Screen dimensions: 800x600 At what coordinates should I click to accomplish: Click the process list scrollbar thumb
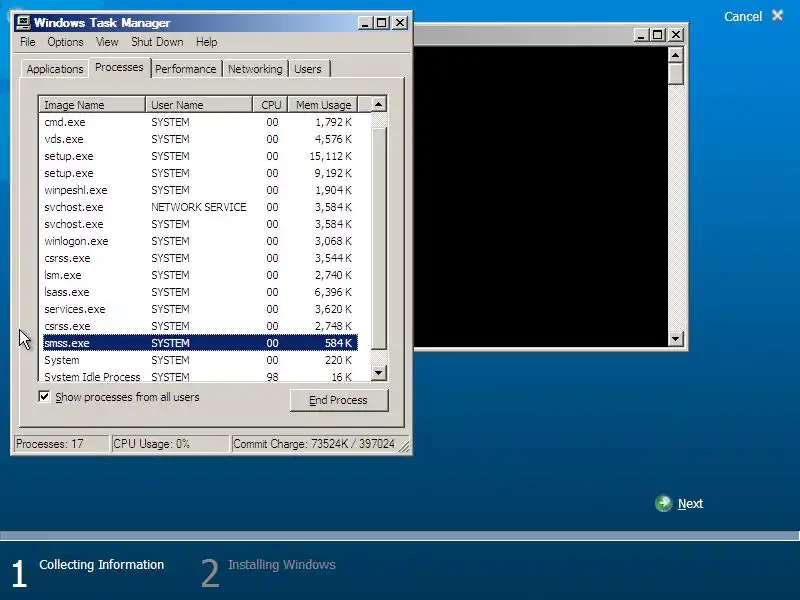click(379, 238)
